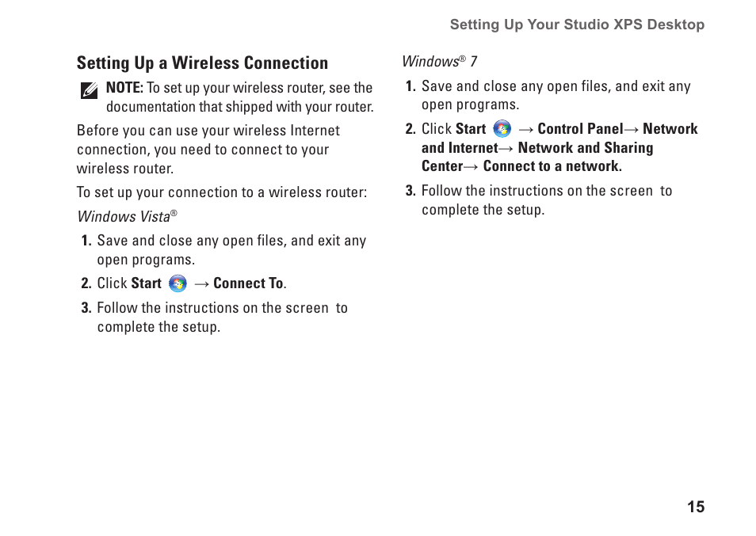Click page number 15
The height and width of the screenshot is (536, 756).
(x=696, y=507)
